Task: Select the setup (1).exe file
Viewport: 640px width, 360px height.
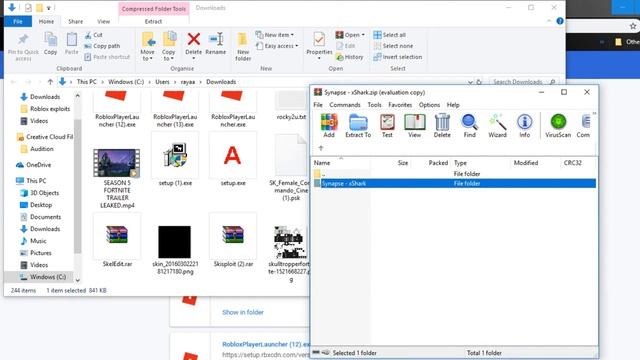Action: (x=175, y=160)
